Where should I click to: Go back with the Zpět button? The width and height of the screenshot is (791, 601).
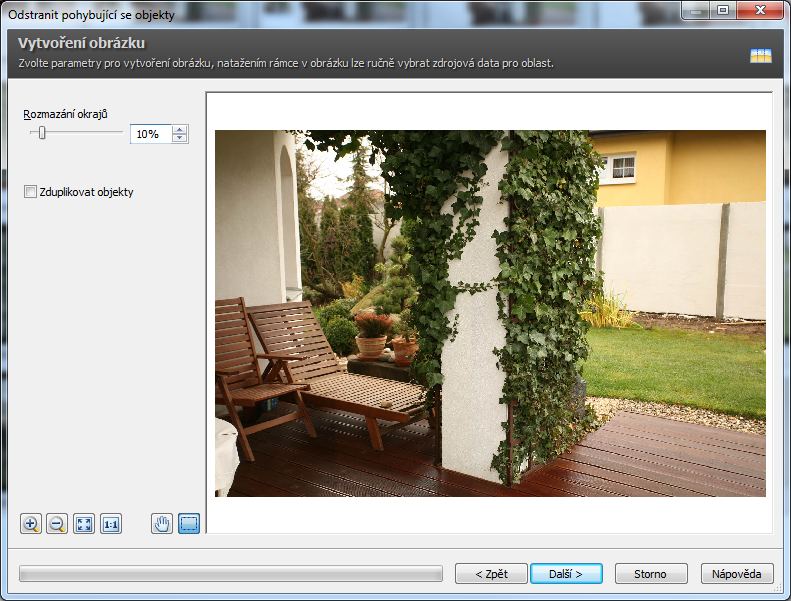(490, 574)
